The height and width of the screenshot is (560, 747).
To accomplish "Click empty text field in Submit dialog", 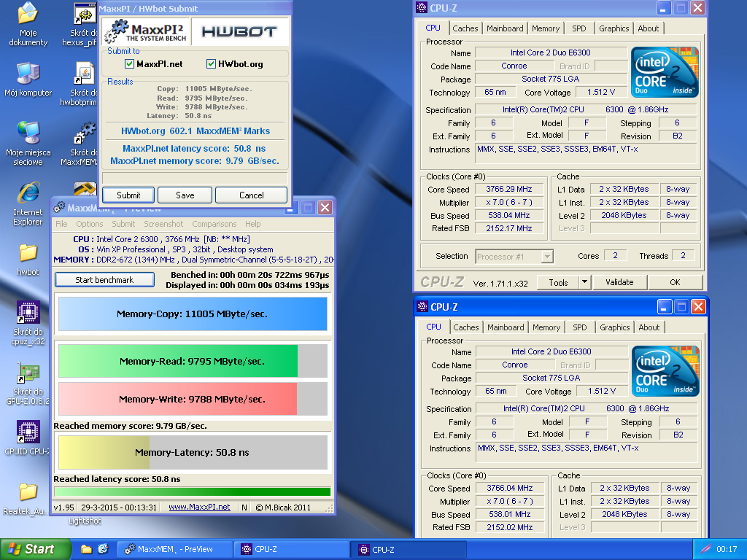I will (x=195, y=178).
